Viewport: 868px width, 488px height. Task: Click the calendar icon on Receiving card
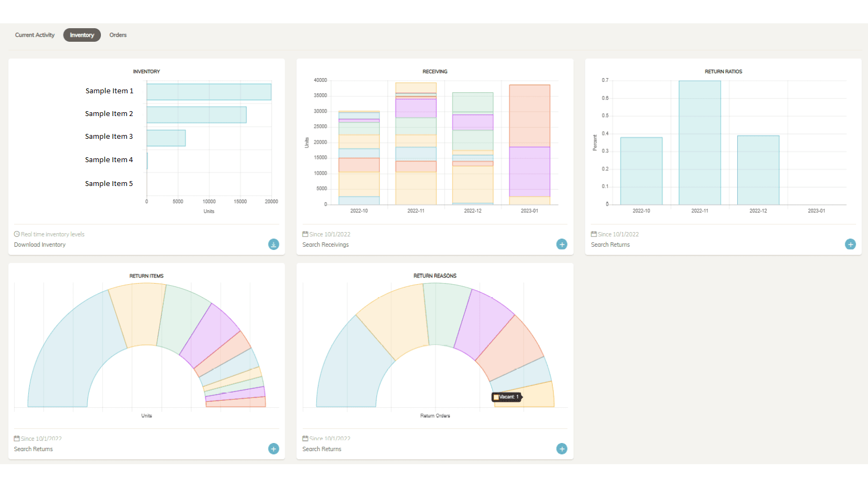(305, 234)
